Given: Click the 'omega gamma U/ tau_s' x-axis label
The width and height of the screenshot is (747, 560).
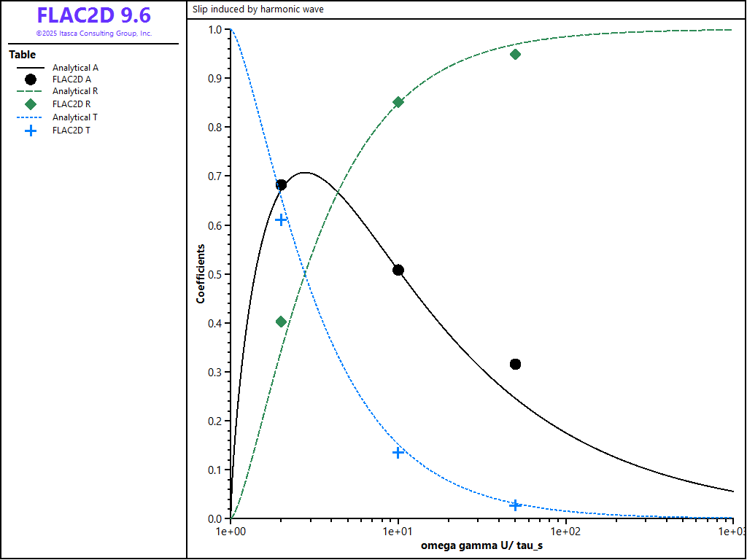Looking at the screenshot, I should [x=481, y=545].
